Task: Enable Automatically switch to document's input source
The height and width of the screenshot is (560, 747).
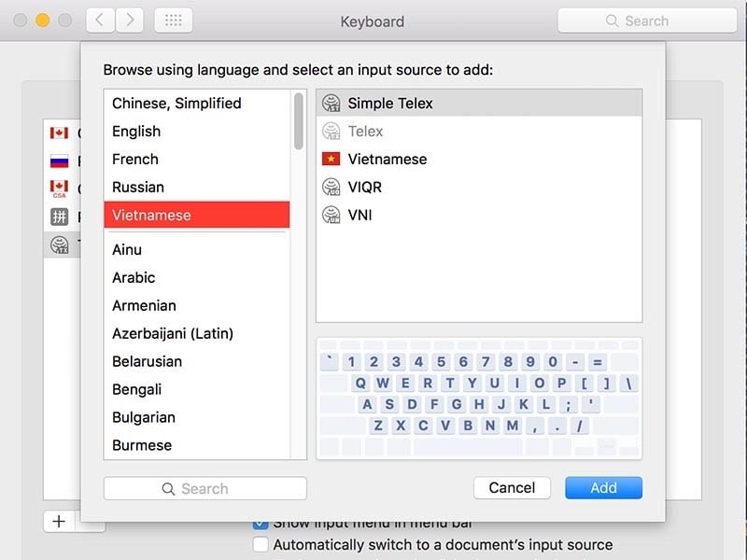Action: (x=261, y=544)
